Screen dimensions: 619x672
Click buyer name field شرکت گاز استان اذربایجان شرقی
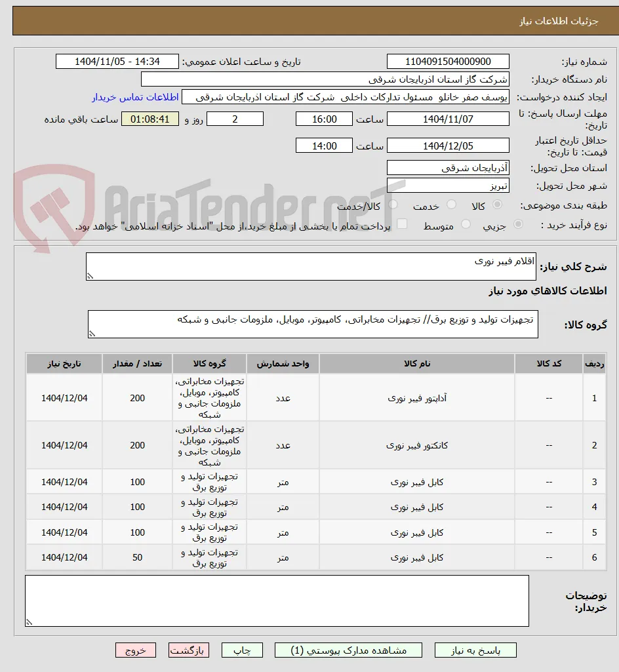pos(325,79)
